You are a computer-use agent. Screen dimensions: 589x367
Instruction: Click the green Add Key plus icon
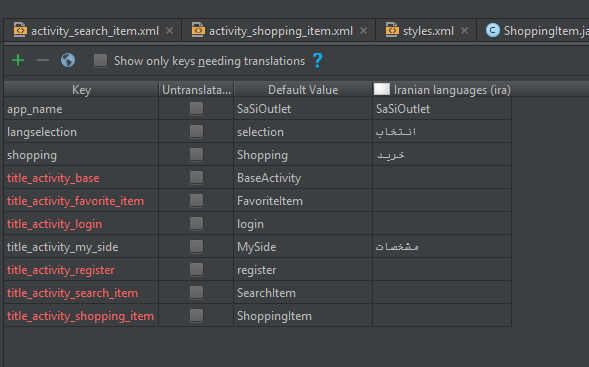[x=18, y=60]
